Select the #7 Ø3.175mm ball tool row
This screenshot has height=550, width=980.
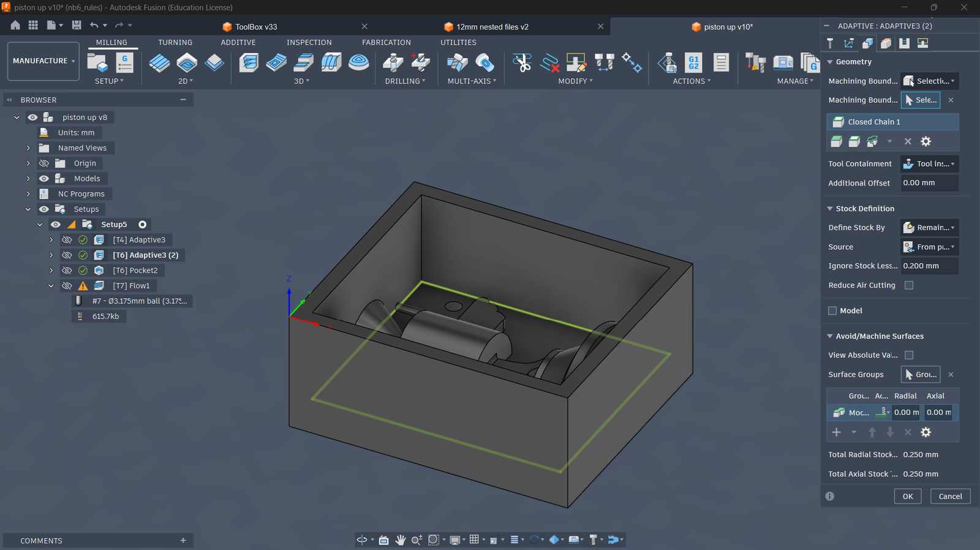tap(132, 301)
